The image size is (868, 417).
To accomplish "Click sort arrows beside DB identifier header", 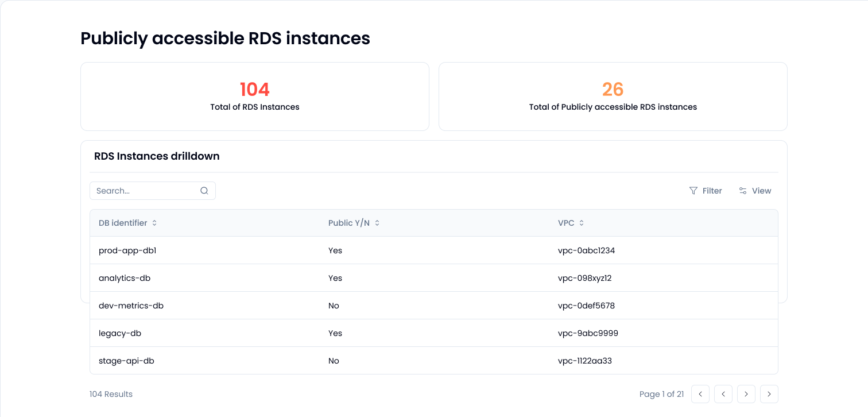I will 154,223.
